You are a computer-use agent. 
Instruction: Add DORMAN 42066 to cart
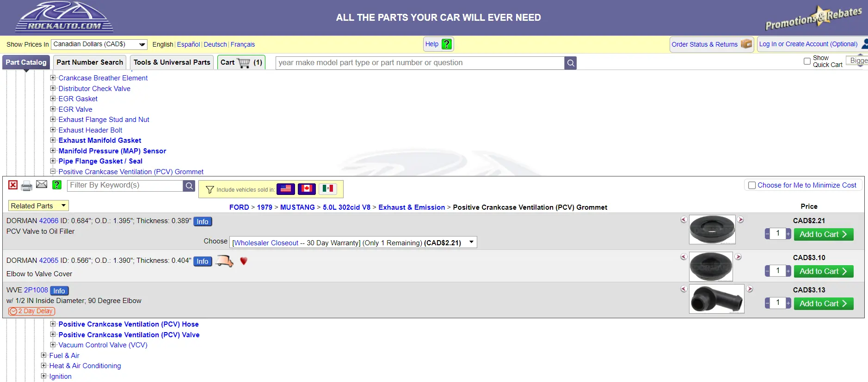coord(823,234)
